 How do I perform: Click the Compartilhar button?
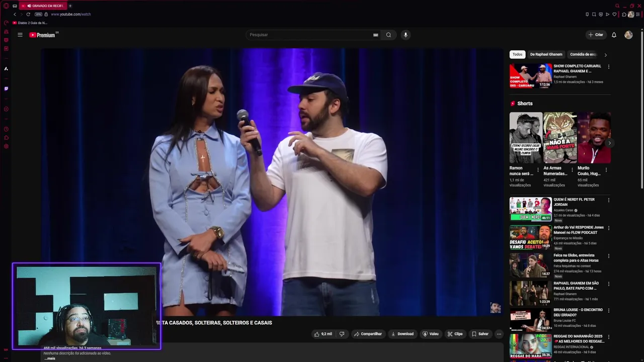tap(368, 334)
